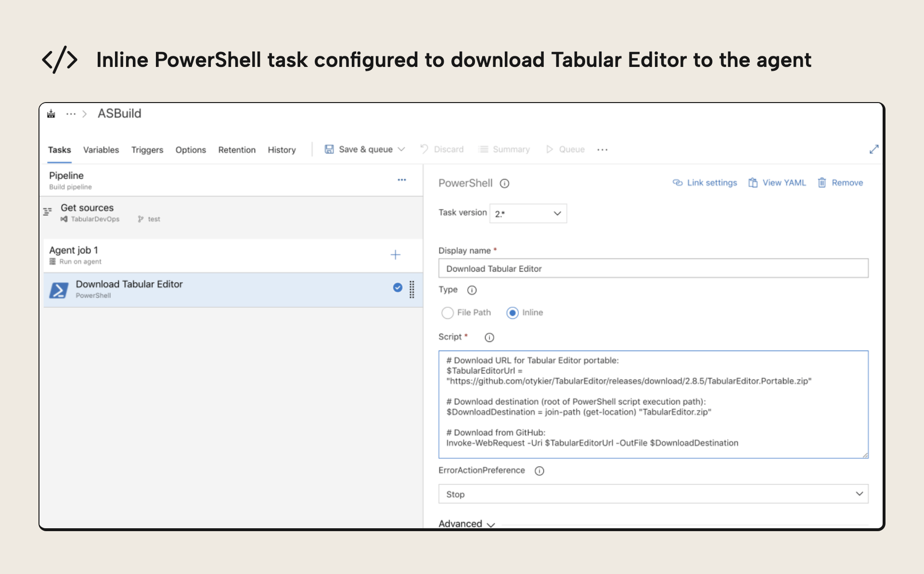
Task: Open the Task version dropdown
Action: (528, 213)
